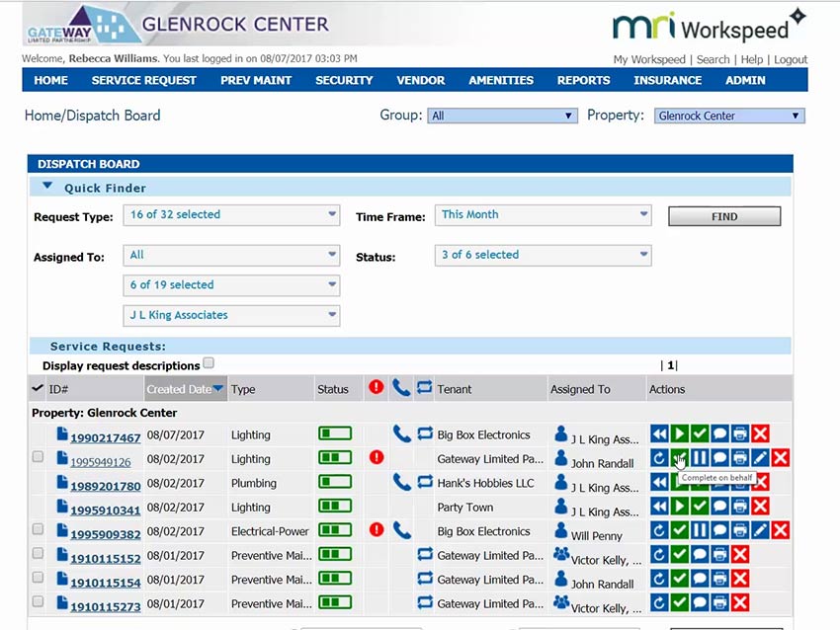
Task: Click the Help link
Action: tap(752, 59)
